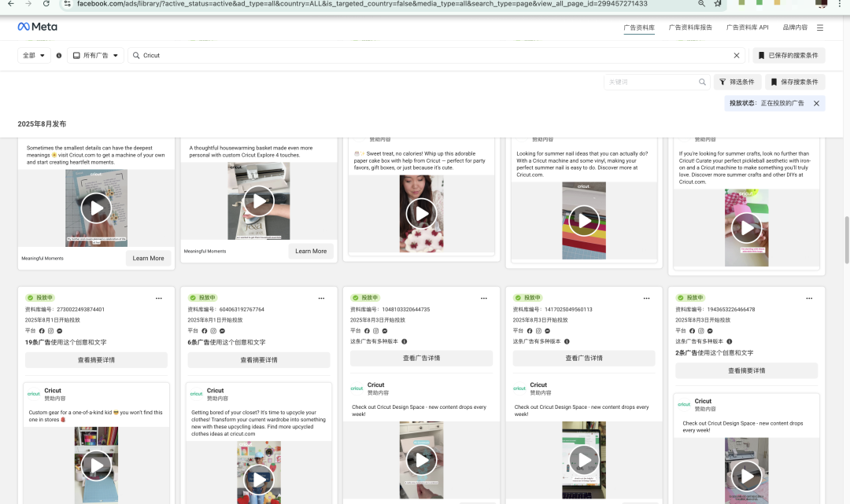Play the video in ad 1048103320644735

point(422,460)
